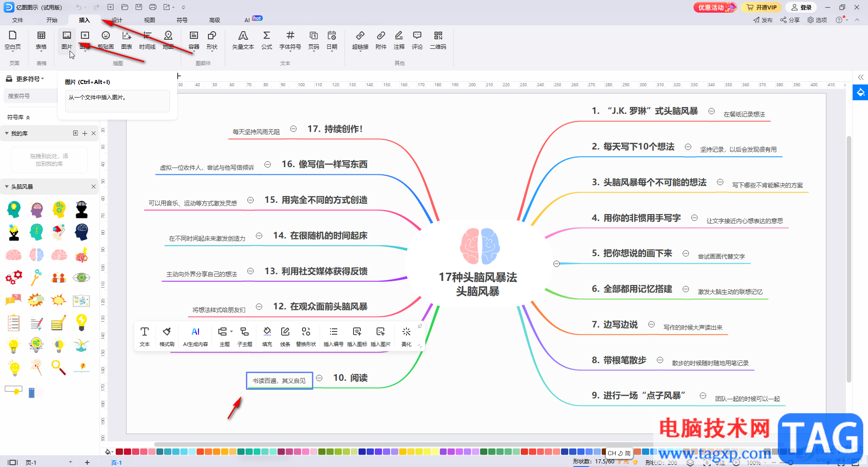The width and height of the screenshot is (868, 467).
Task: Add a Hyperlink (超链接)
Action: [360, 40]
